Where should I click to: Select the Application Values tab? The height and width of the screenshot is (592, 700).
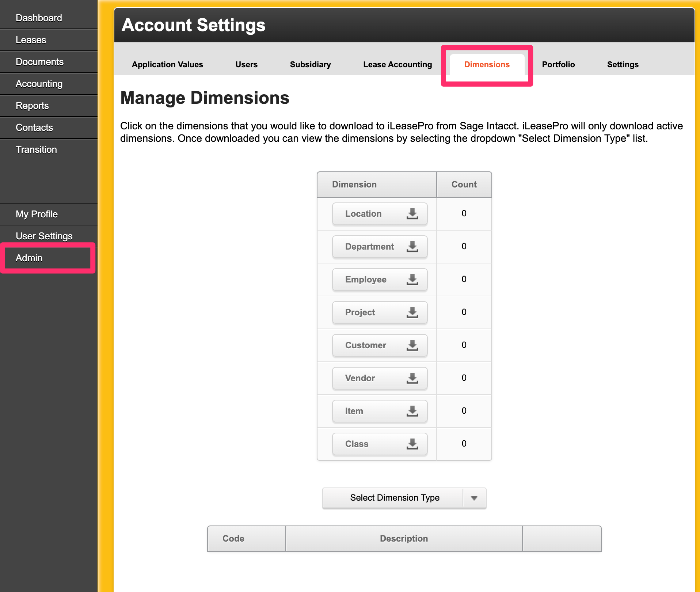pos(167,65)
